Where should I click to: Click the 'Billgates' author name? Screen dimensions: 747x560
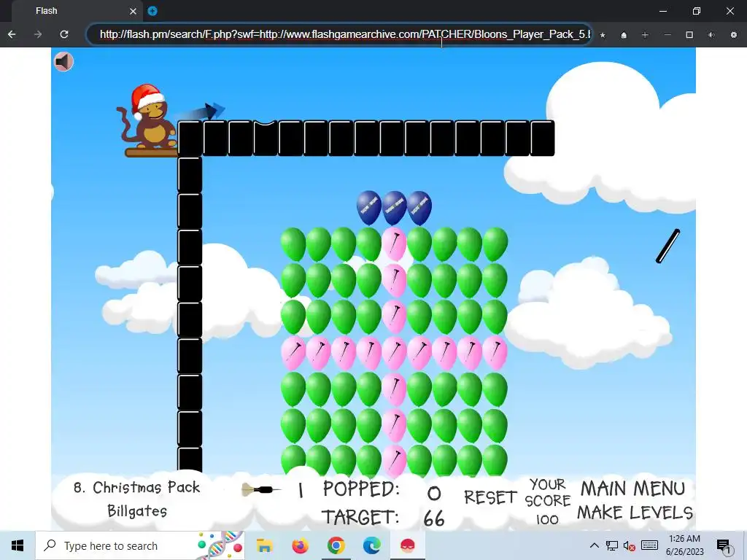tap(137, 510)
